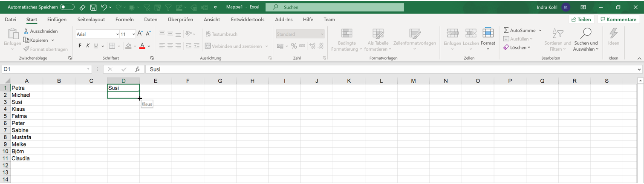Open the ribbon display options icon

[583, 7]
